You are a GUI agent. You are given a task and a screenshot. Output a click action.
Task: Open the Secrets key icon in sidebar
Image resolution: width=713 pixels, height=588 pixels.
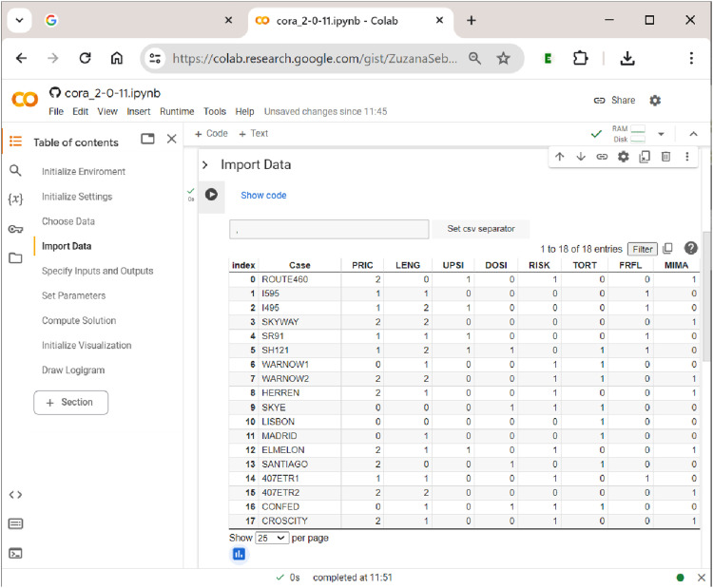(x=15, y=229)
